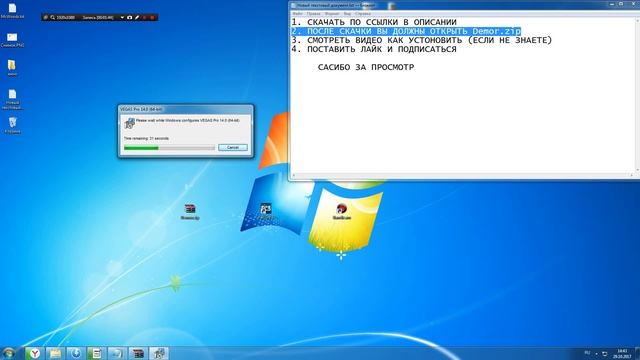Open the recycle bin on the desktop
640x360 pixels.
pyautogui.click(x=13, y=125)
